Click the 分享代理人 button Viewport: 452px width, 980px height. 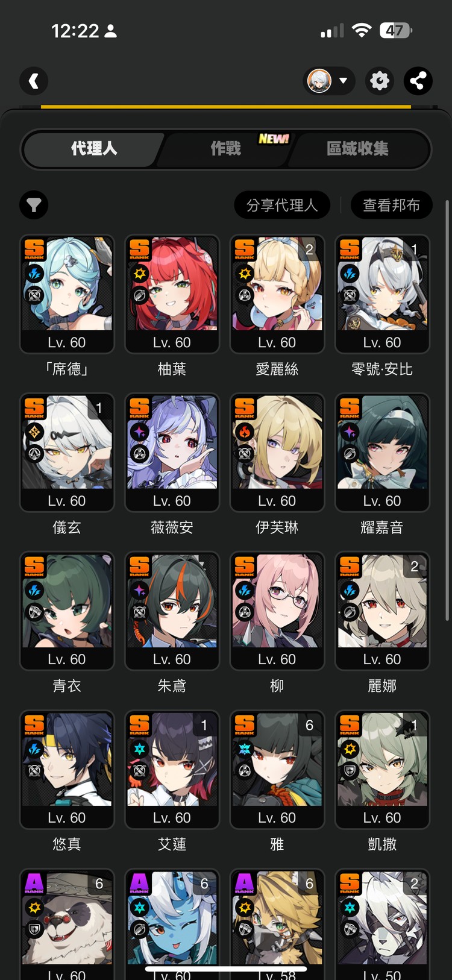282,206
